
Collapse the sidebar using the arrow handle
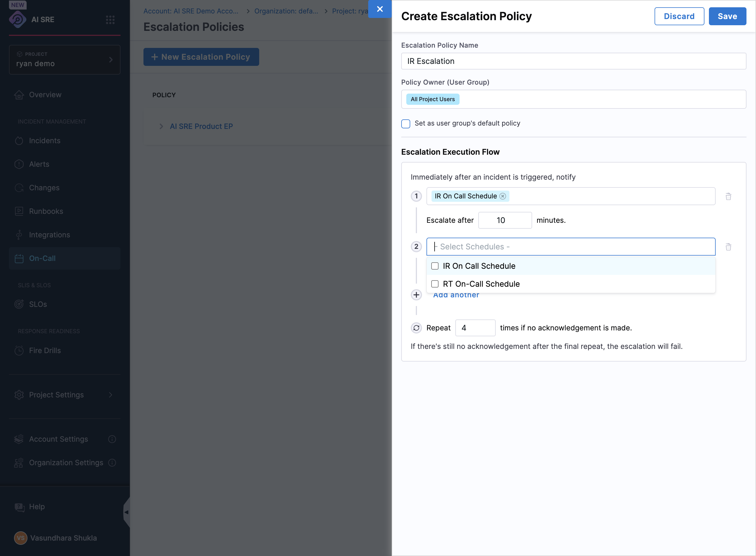point(126,512)
